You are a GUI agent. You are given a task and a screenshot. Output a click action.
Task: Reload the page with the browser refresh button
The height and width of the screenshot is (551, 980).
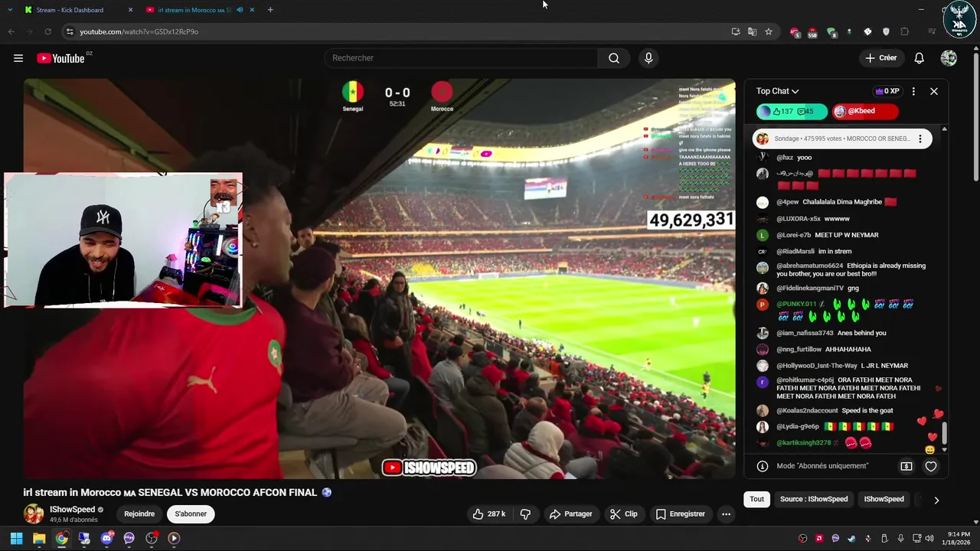coord(47,31)
